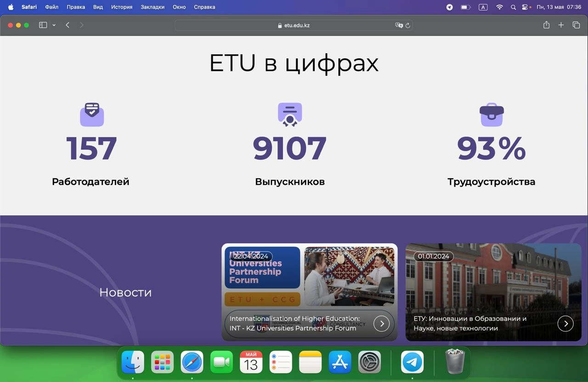The height and width of the screenshot is (382, 588).
Task: Expand the sidebar tab group dropdown arrow
Action: tap(54, 25)
